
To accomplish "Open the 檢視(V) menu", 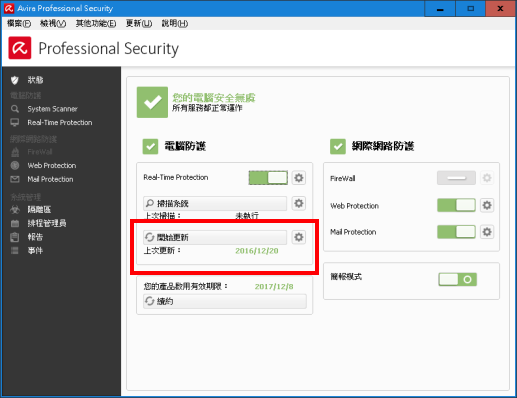I will click(53, 23).
